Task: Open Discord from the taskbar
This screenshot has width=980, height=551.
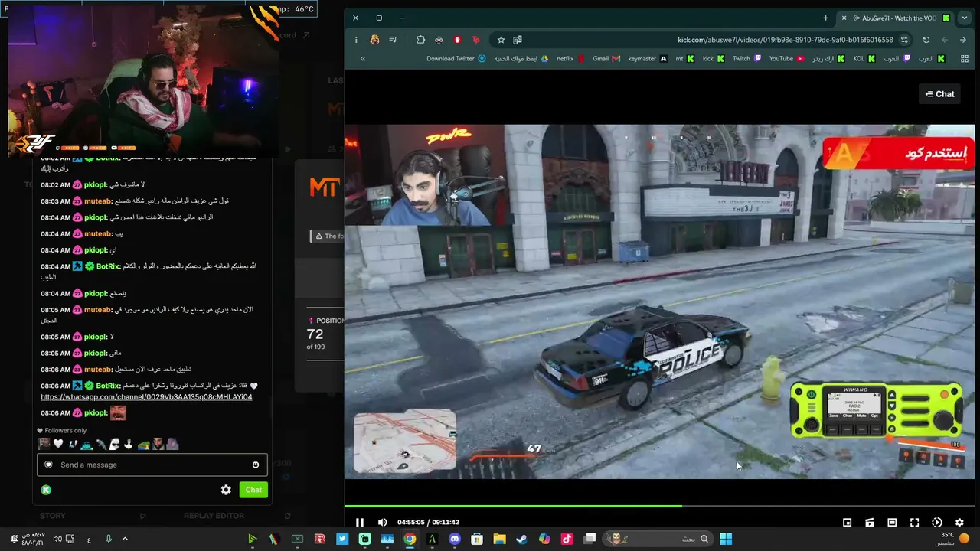Action: 455,539
